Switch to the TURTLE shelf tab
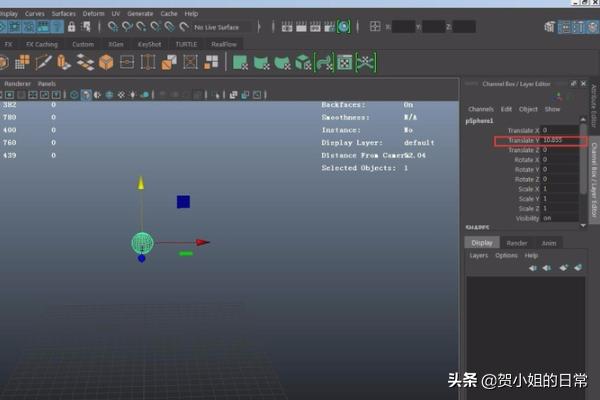Screen dimensions: 600x400 point(186,44)
